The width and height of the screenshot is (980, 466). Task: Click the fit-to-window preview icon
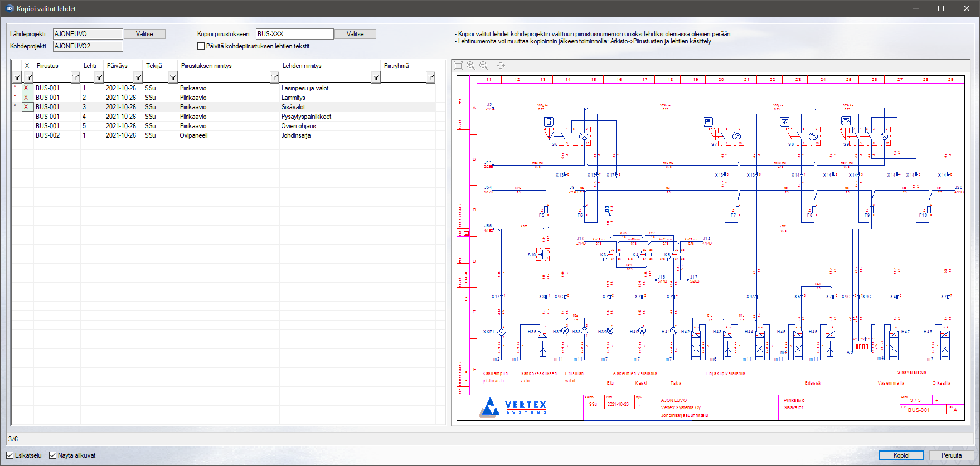458,66
